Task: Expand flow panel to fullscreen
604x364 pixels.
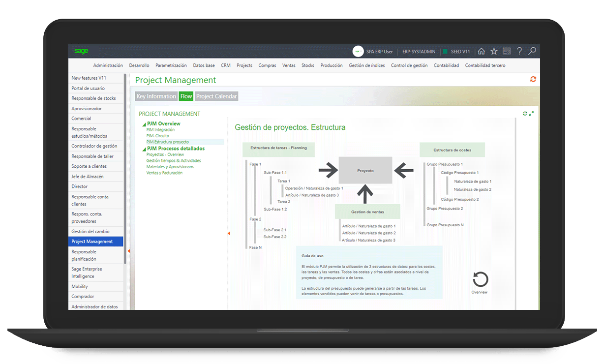Action: click(x=532, y=114)
